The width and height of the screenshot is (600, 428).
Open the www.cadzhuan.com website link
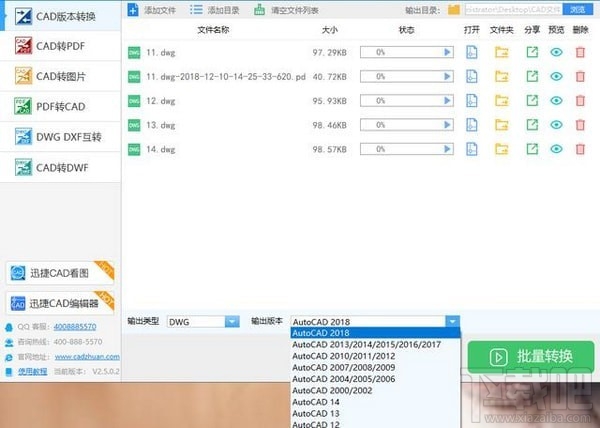click(87, 356)
